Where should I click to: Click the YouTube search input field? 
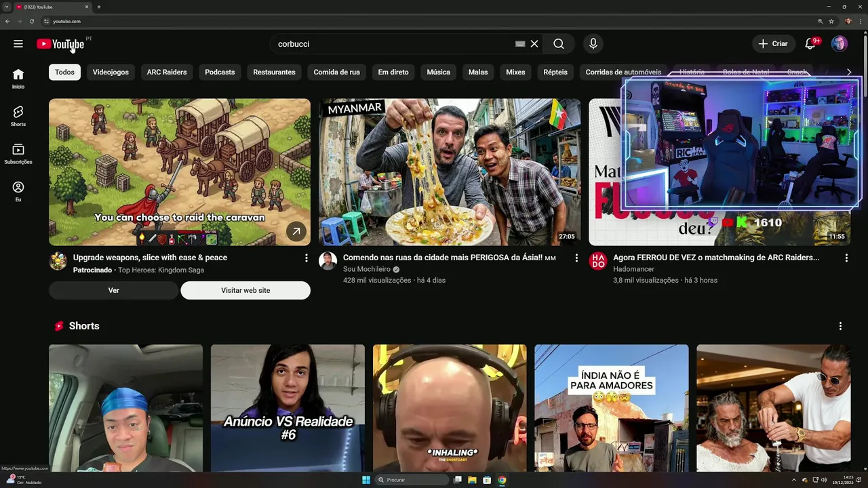[393, 43]
